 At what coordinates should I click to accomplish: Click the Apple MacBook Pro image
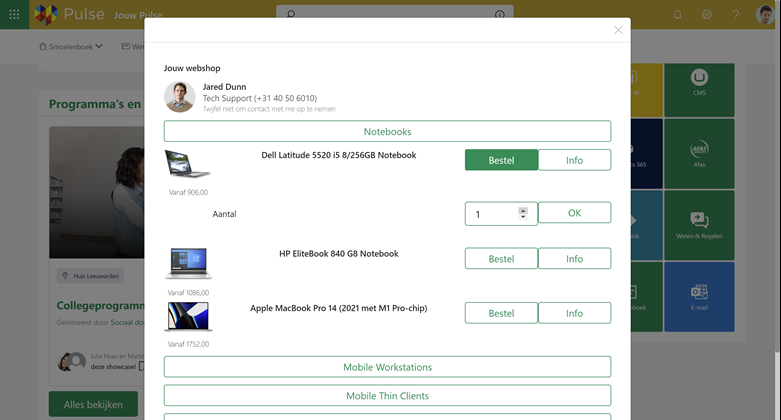click(x=188, y=316)
